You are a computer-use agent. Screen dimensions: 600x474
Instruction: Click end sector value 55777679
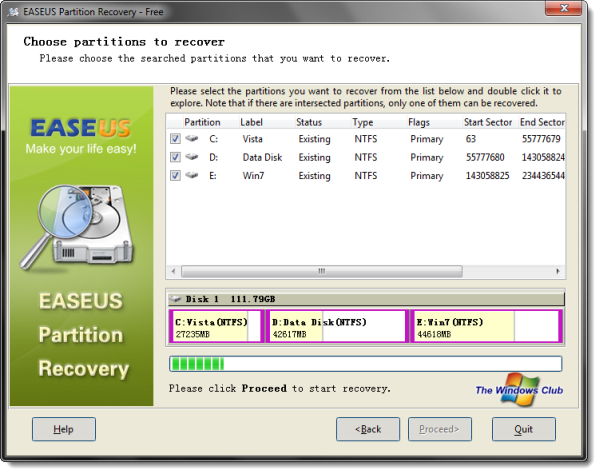coord(541,139)
